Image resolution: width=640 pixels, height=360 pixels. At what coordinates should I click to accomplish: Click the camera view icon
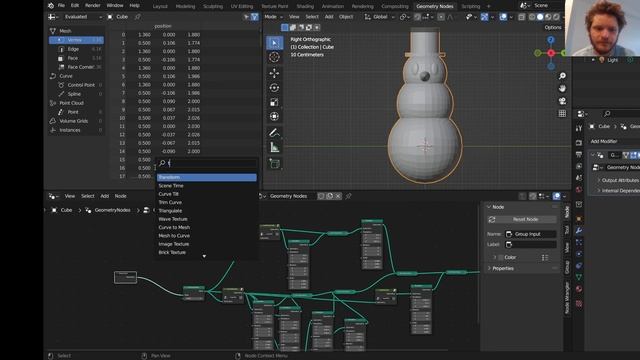[562, 101]
